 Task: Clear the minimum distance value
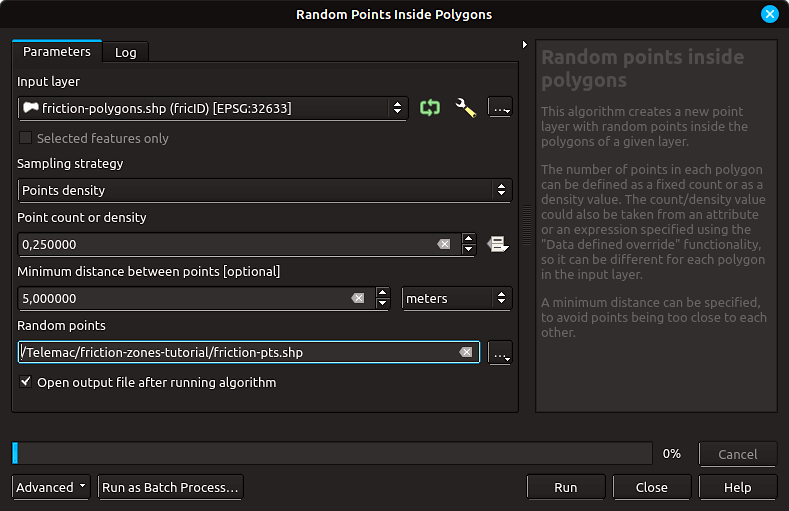358,298
